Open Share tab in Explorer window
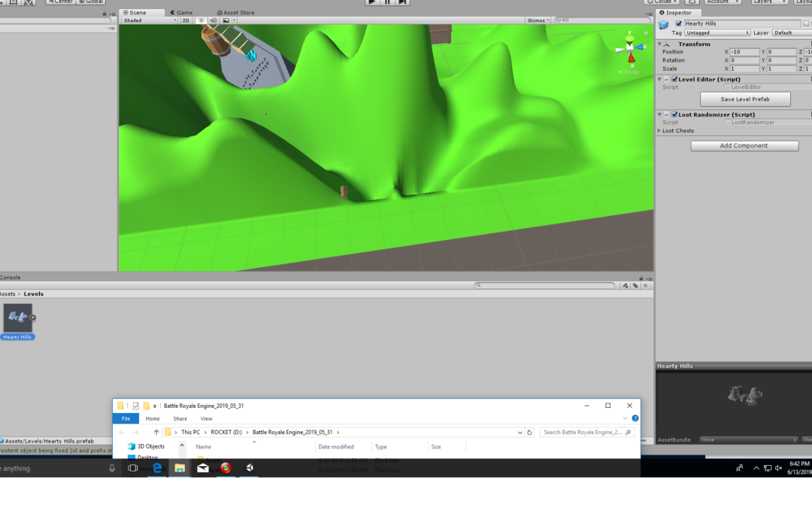 (180, 418)
